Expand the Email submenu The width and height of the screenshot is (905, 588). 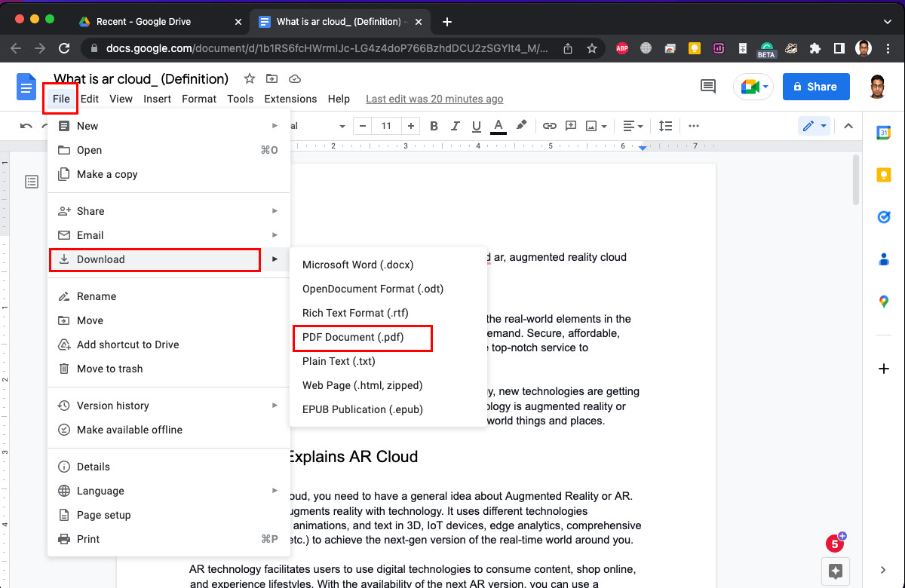click(x=169, y=235)
